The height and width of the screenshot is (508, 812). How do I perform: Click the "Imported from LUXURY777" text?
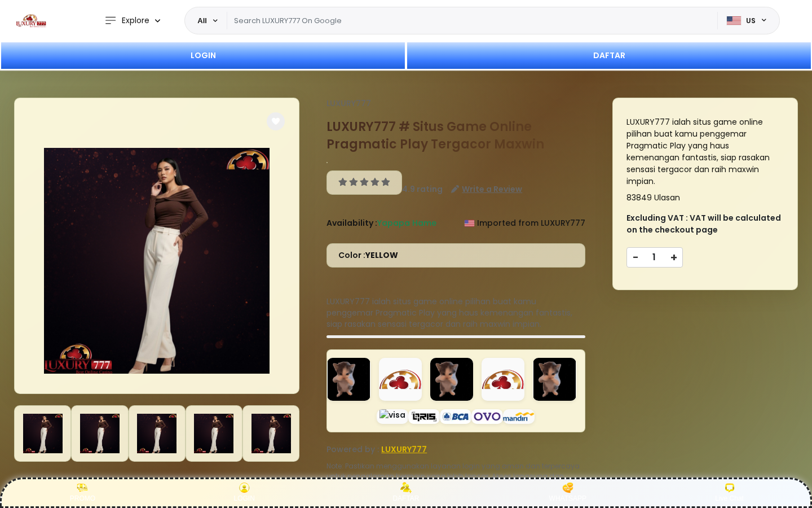(531, 223)
